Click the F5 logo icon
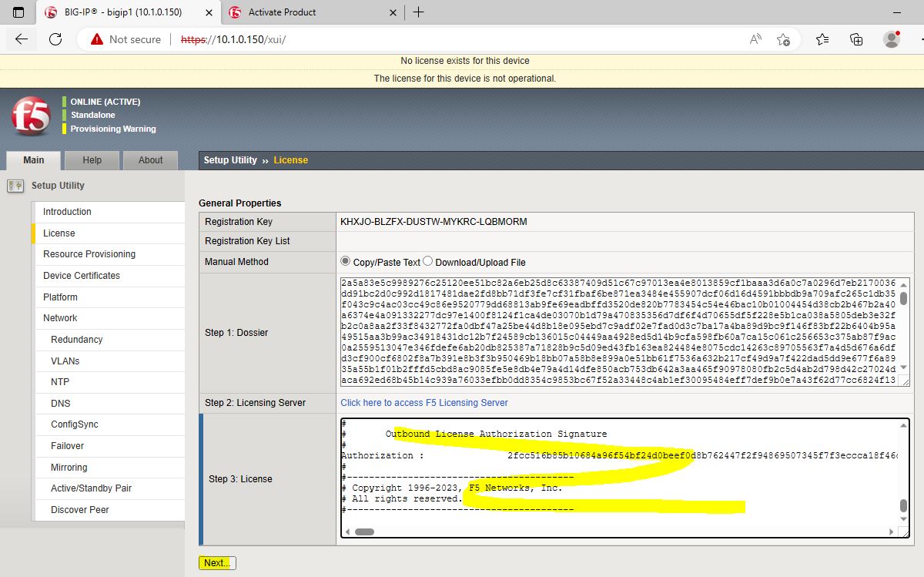924x577 pixels. click(x=31, y=116)
